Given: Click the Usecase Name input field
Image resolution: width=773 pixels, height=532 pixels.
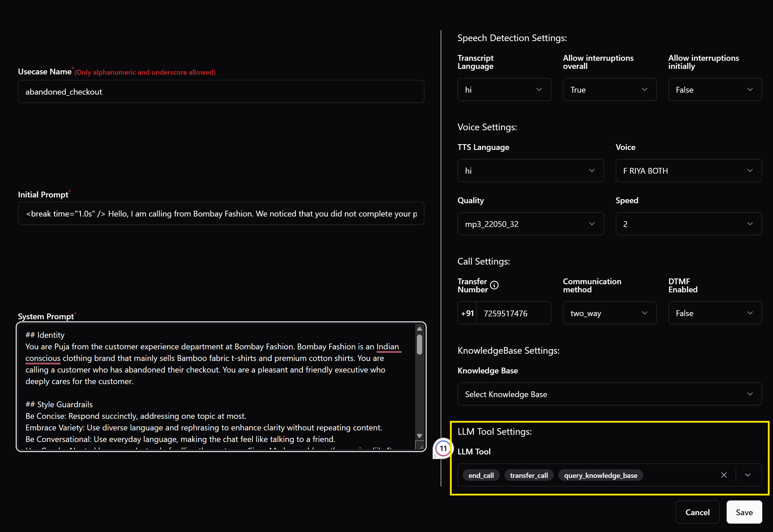Looking at the screenshot, I should pos(221,92).
